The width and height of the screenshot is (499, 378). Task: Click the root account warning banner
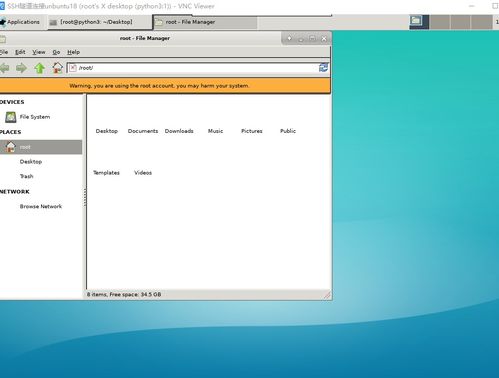165,86
